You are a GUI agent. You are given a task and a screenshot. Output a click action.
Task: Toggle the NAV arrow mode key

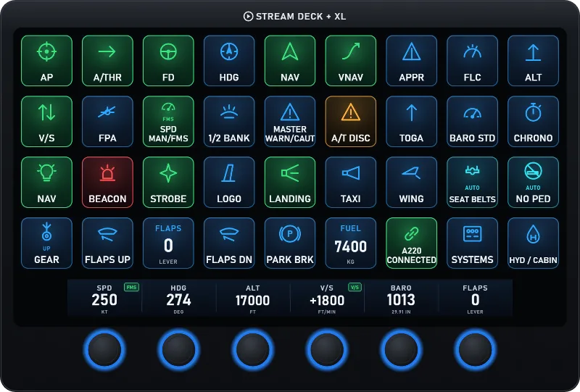tap(290, 61)
